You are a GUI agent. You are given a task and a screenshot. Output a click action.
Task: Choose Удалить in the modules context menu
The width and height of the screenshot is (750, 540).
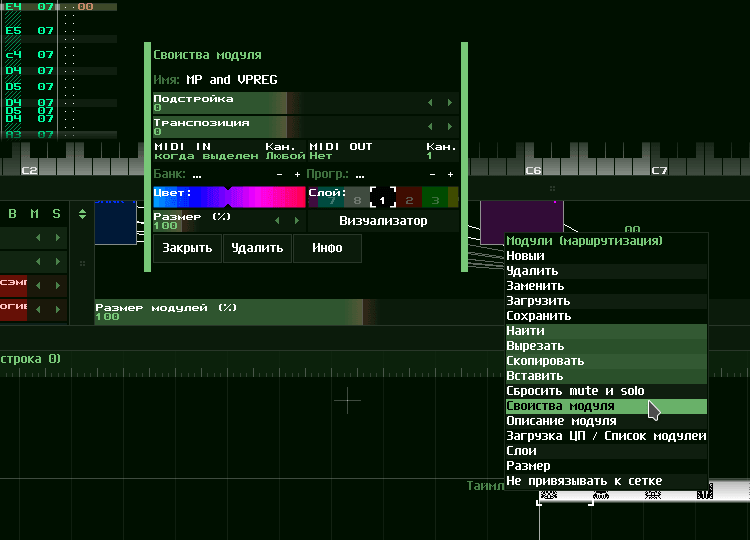[x=607, y=271]
